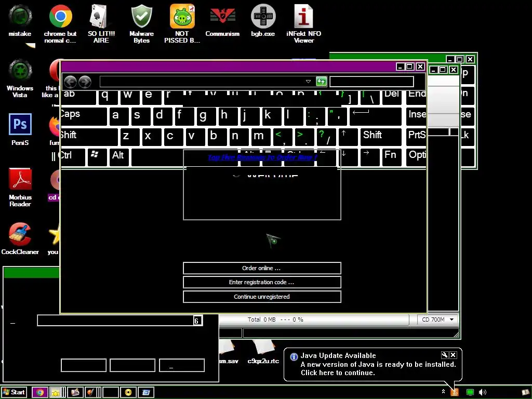
Task: Click browser back arrow button
Action: pos(70,82)
